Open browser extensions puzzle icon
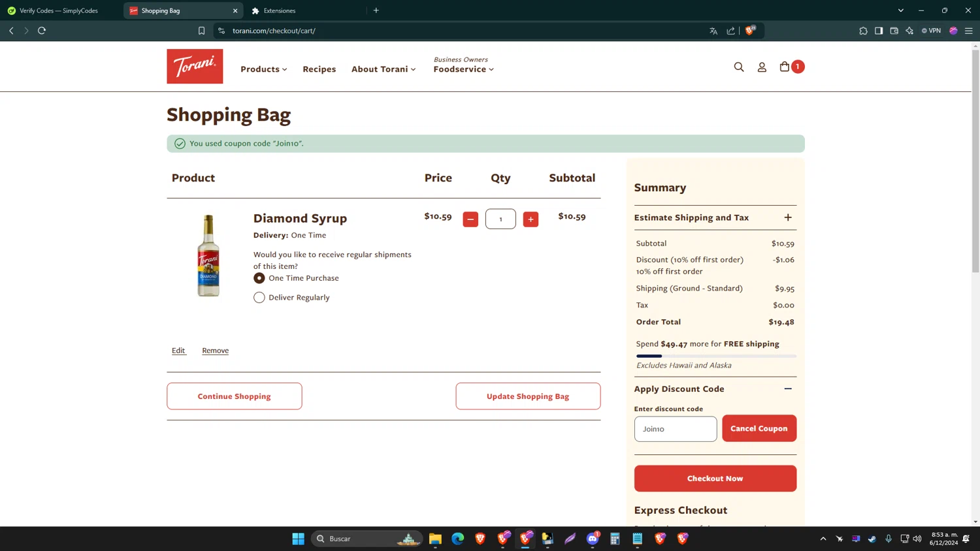Viewport: 980px width, 551px height. click(x=863, y=31)
